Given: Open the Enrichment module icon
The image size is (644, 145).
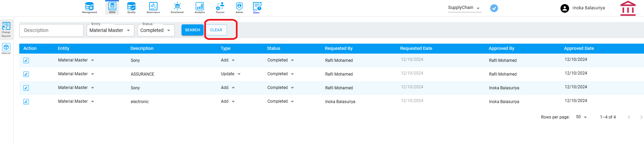Looking at the screenshot, I should (177, 8).
